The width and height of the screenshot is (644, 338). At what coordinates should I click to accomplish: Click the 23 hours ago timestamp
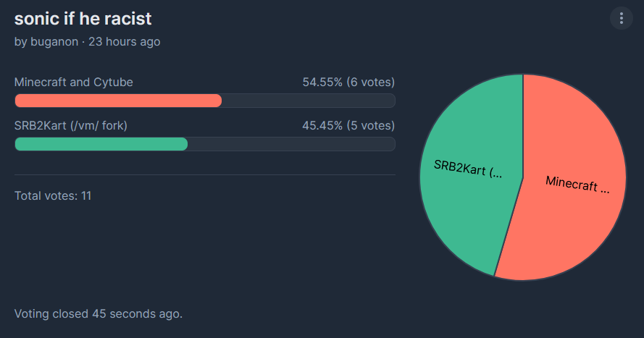125,42
